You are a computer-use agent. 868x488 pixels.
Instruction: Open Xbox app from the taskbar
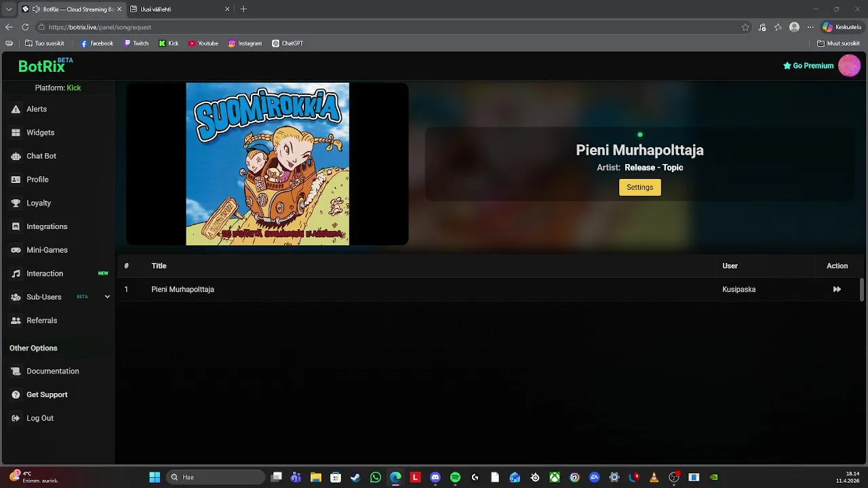(555, 477)
